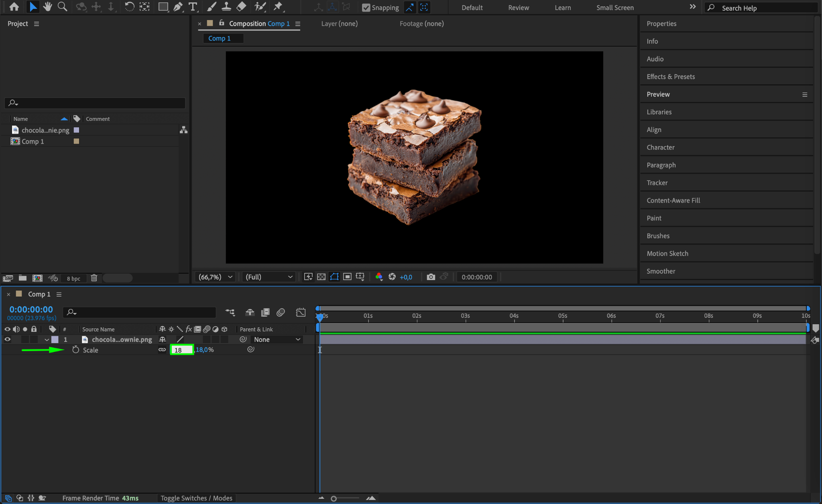
Task: Switch to the Review workspace
Action: click(518, 8)
